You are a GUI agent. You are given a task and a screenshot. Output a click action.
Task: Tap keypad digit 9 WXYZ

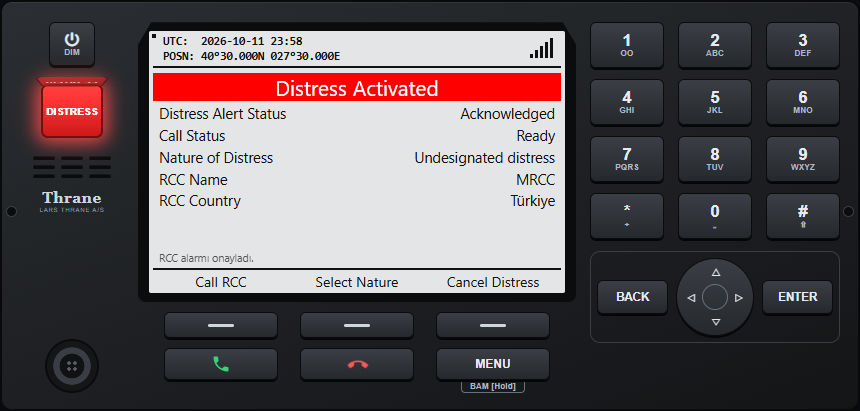pyautogui.click(x=803, y=159)
